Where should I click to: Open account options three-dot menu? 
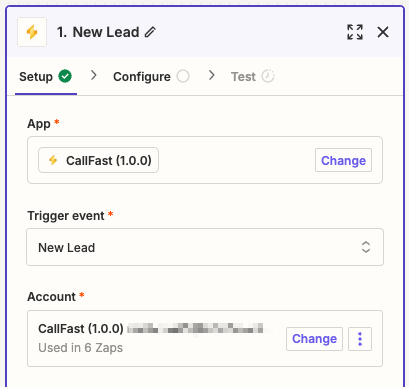coord(360,339)
